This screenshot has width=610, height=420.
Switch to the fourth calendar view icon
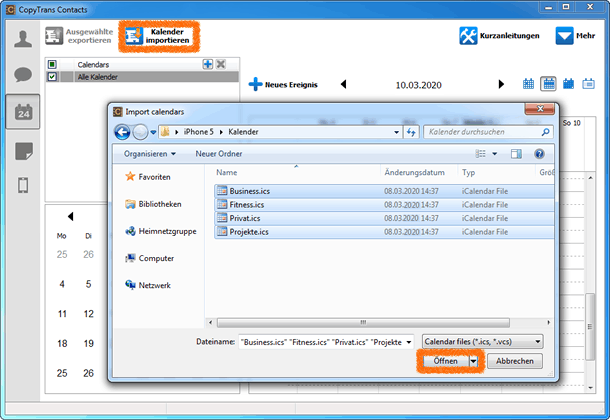tap(588, 84)
